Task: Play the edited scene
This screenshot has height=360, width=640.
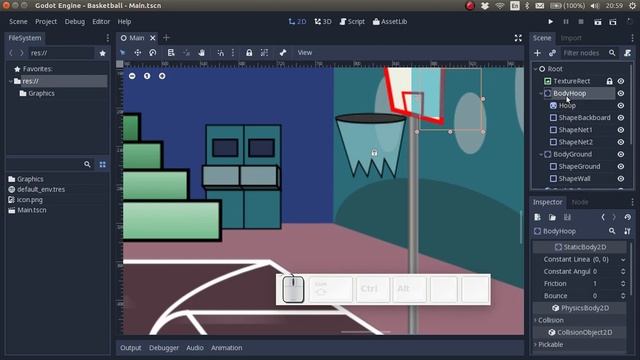Action: [x=598, y=22]
